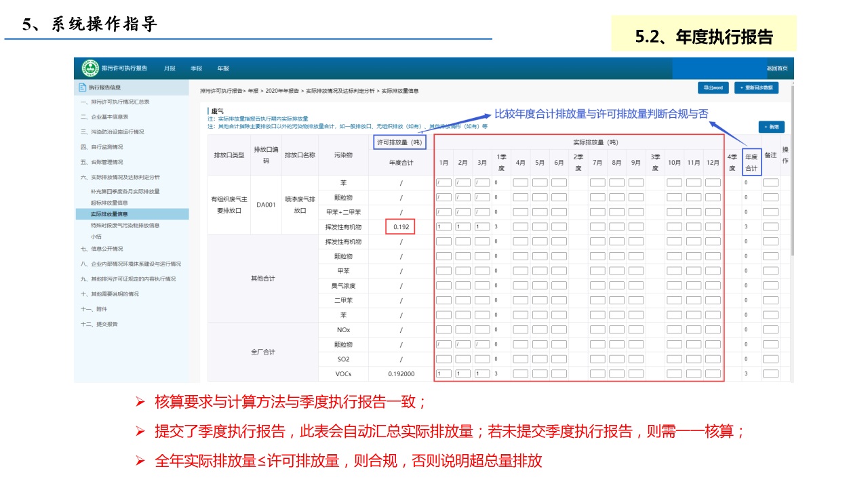Select 实际排放量信息 highlighted sidebar item
This screenshot has width=868, height=488.
109,214
